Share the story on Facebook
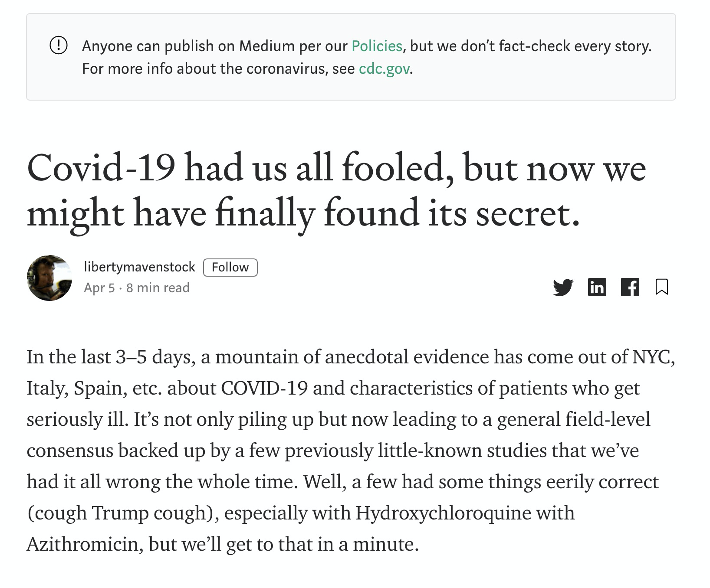 tap(630, 287)
